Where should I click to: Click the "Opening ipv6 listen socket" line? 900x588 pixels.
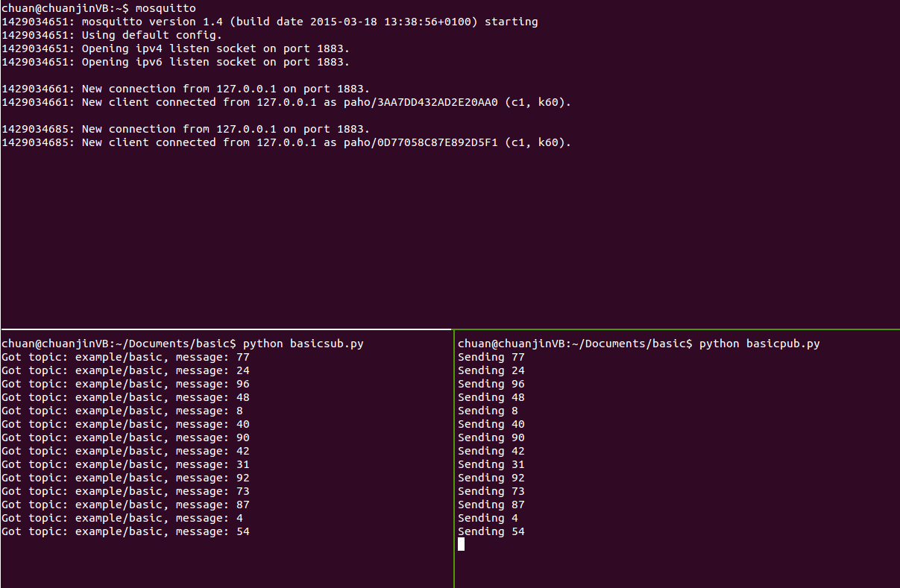click(x=175, y=62)
